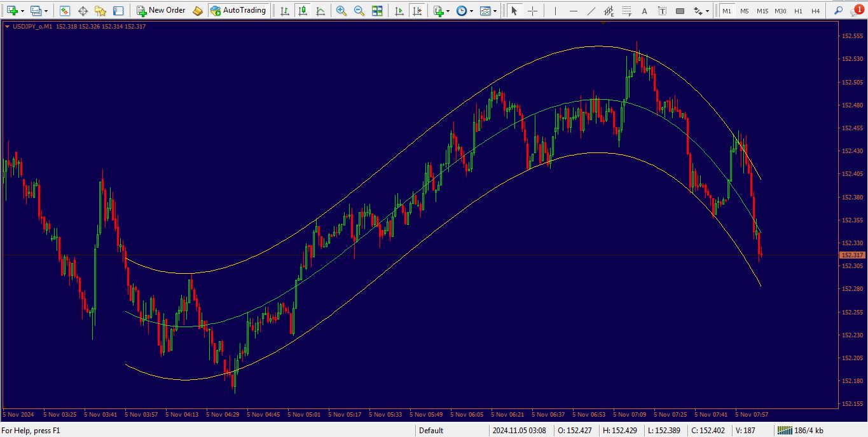Open the MetaEditor book icon
Image resolution: width=868 pixels, height=437 pixels.
coord(198,11)
